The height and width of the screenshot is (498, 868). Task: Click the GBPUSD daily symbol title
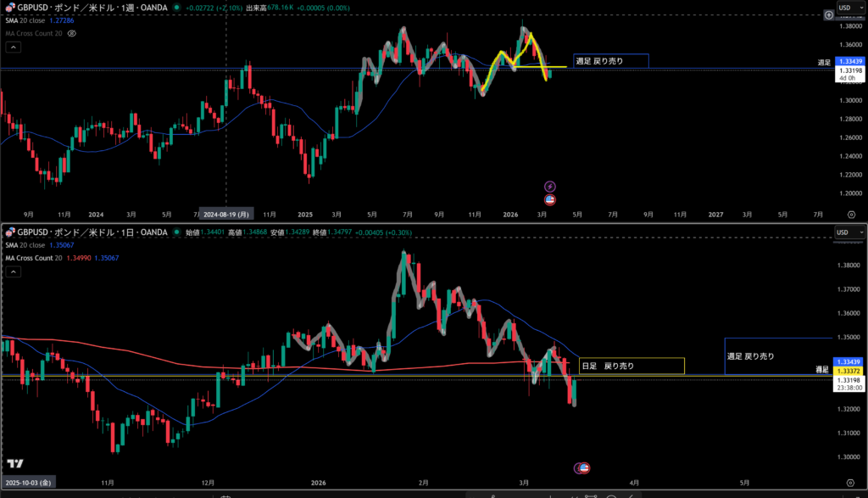point(85,232)
